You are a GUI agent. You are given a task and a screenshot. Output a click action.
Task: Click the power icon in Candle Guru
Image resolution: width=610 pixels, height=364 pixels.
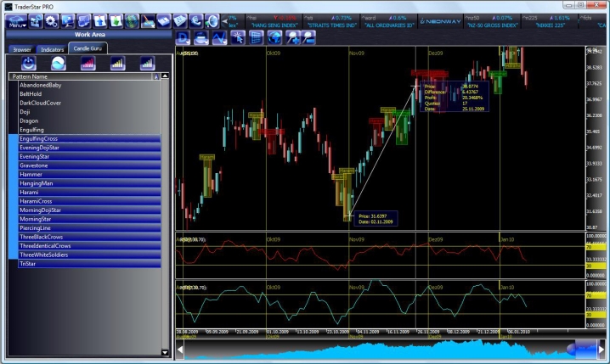point(28,64)
